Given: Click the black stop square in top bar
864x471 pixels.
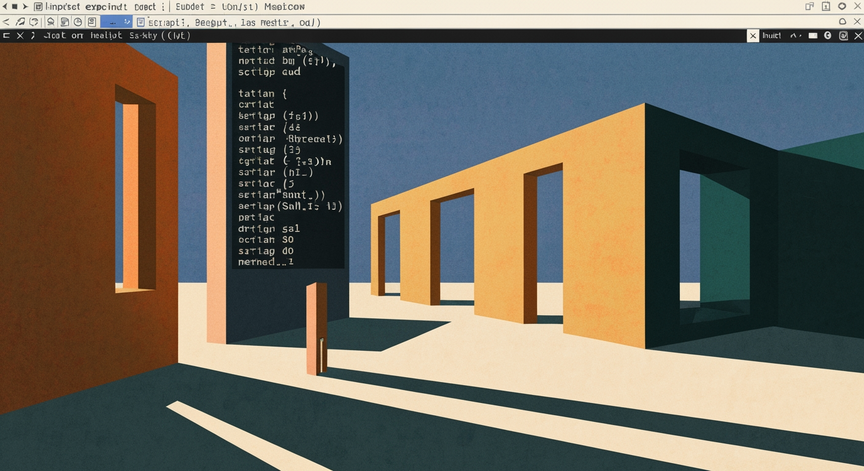Looking at the screenshot, I should pyautogui.click(x=15, y=7).
